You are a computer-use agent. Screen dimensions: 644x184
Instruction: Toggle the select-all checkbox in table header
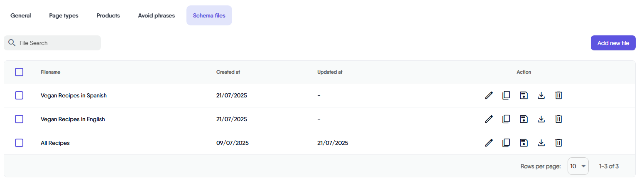coord(19,72)
